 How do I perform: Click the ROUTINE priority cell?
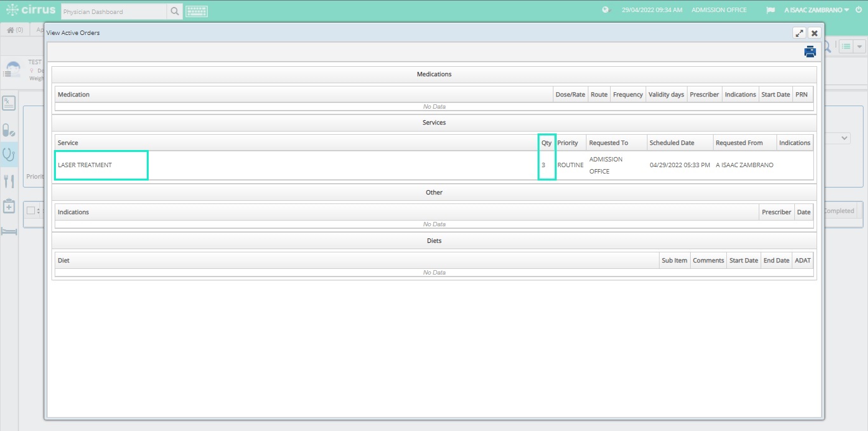coord(570,165)
